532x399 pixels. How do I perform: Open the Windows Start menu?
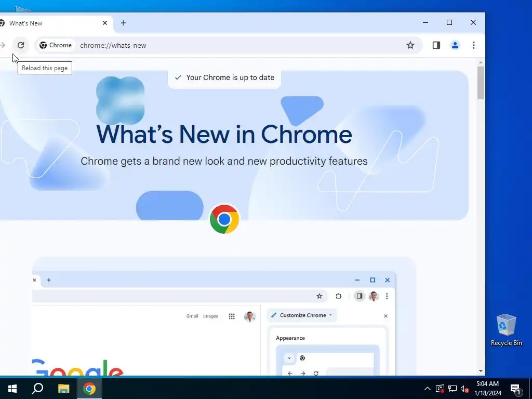coord(12,389)
